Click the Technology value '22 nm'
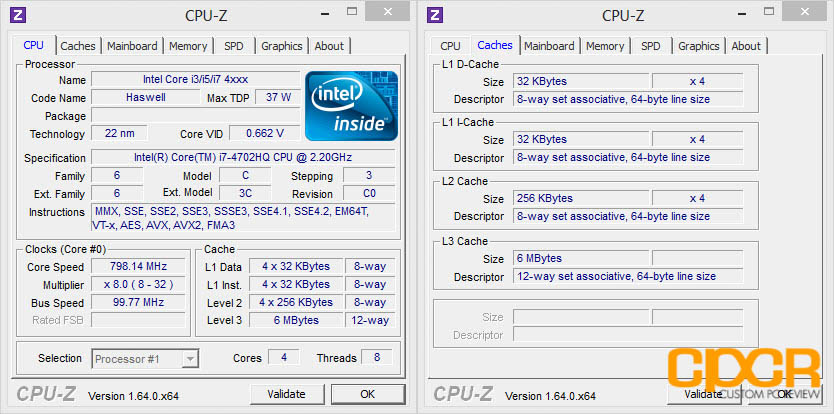Image resolution: width=834 pixels, height=414 pixels. [119, 133]
